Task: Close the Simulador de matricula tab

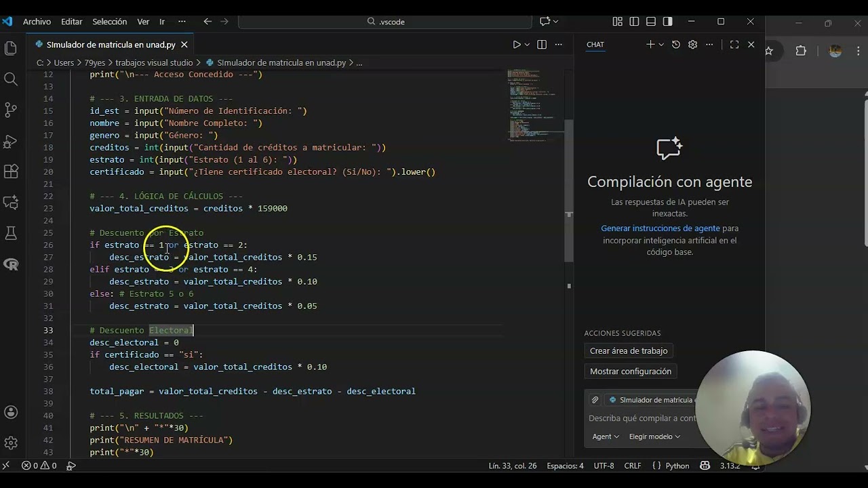Action: click(184, 45)
